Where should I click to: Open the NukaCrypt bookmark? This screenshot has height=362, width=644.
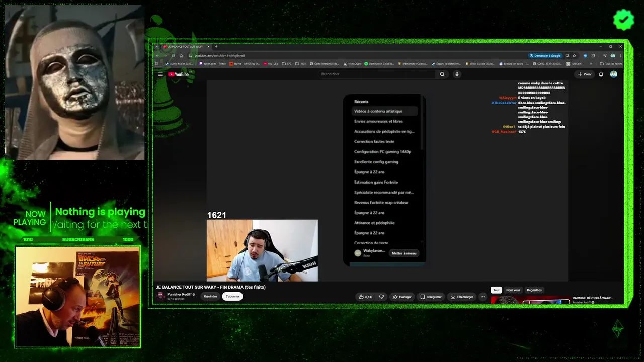coord(352,64)
